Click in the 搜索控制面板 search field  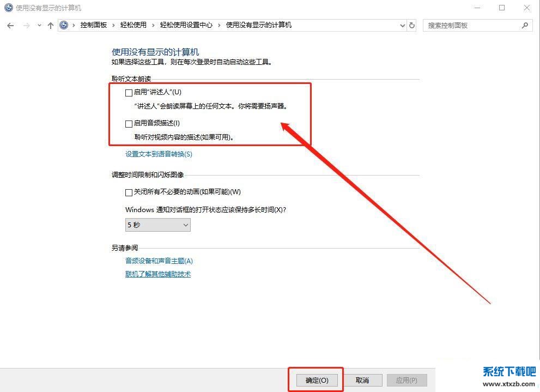(471, 25)
